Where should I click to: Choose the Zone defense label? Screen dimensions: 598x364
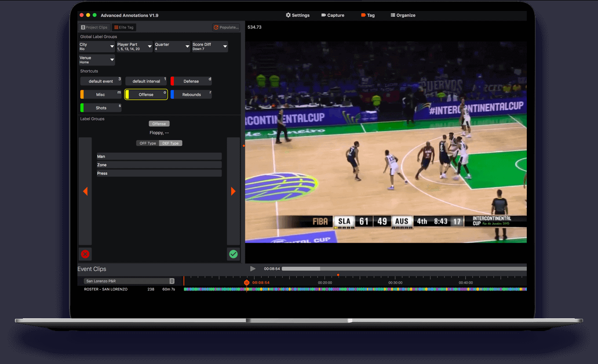pos(159,165)
